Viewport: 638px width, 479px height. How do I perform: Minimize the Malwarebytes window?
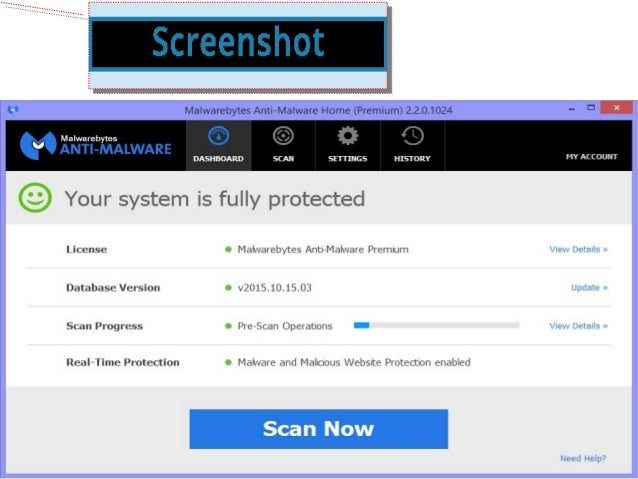[572, 109]
